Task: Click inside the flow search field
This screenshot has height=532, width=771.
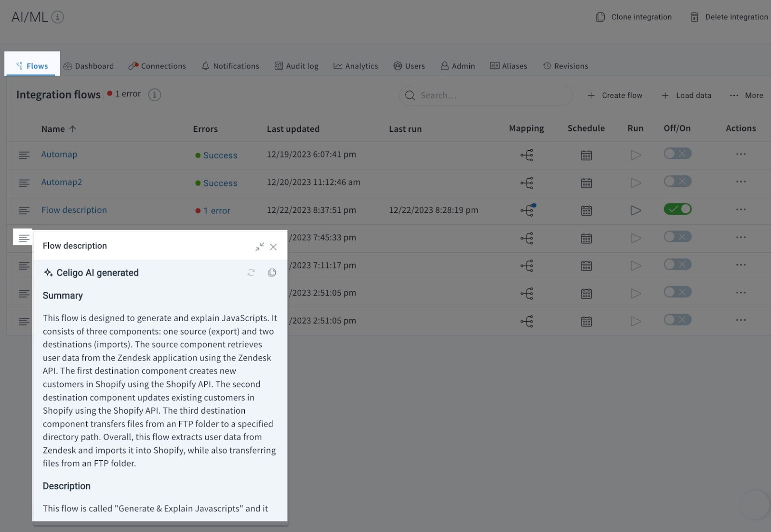Action: (485, 95)
